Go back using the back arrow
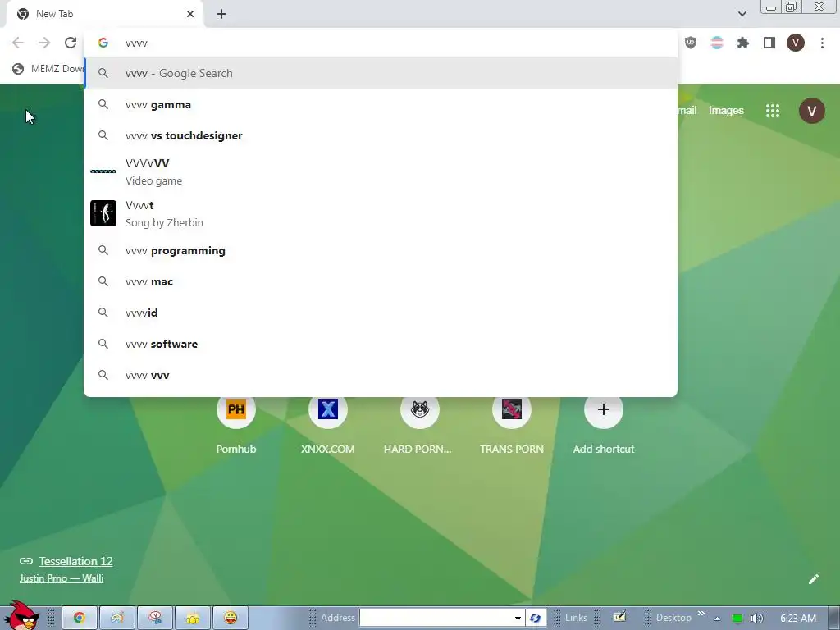 (18, 43)
